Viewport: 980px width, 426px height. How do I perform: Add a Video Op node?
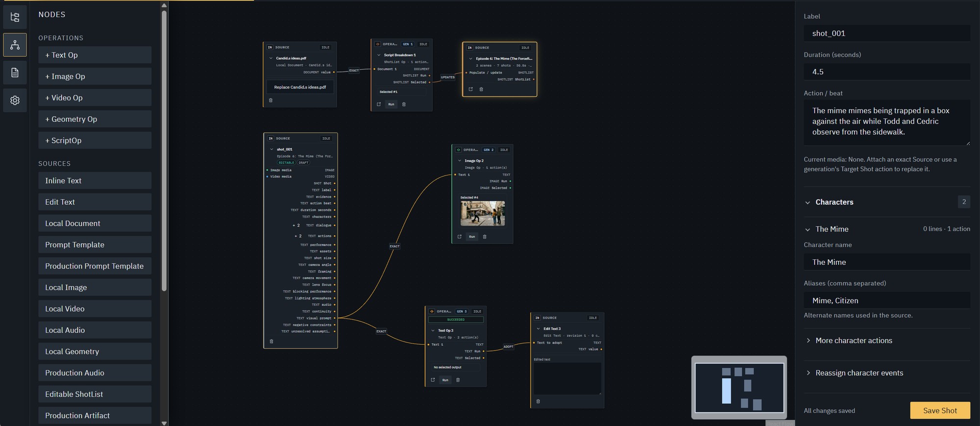point(95,98)
